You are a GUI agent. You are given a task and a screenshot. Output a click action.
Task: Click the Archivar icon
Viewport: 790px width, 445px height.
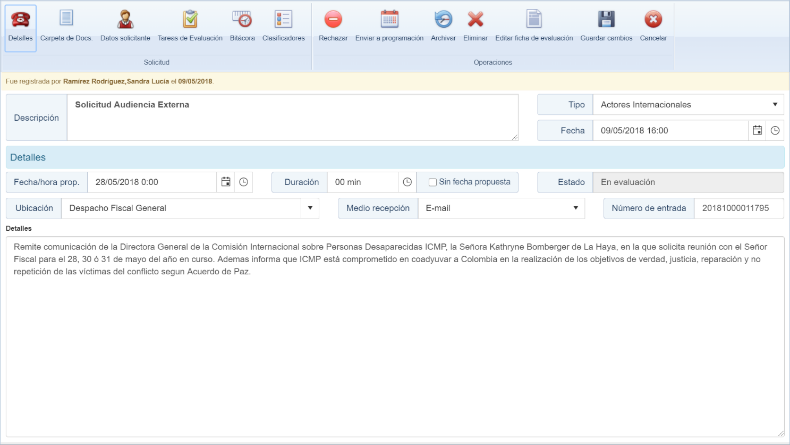click(x=443, y=19)
